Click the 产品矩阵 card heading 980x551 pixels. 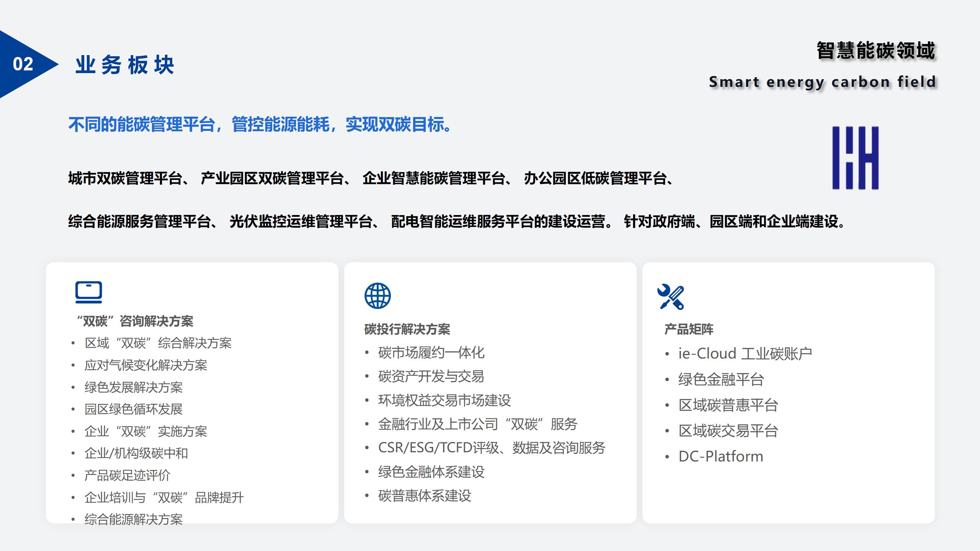point(689,329)
